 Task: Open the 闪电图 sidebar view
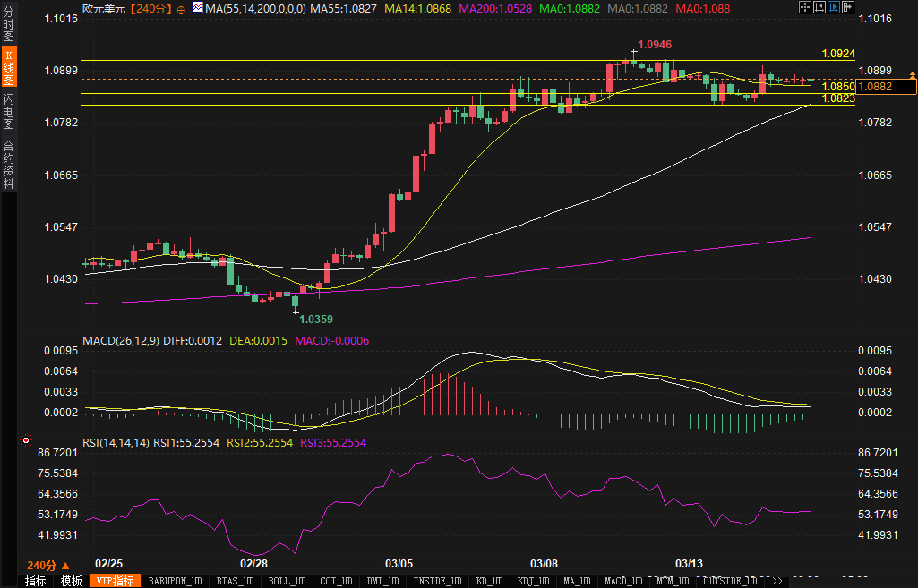tap(9, 111)
